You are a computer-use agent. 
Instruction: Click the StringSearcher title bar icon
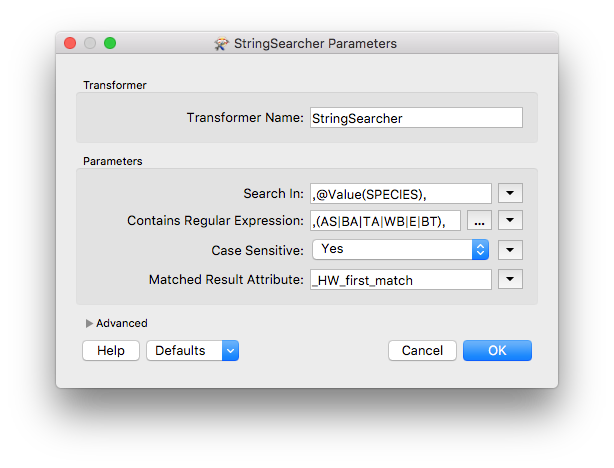(x=221, y=43)
